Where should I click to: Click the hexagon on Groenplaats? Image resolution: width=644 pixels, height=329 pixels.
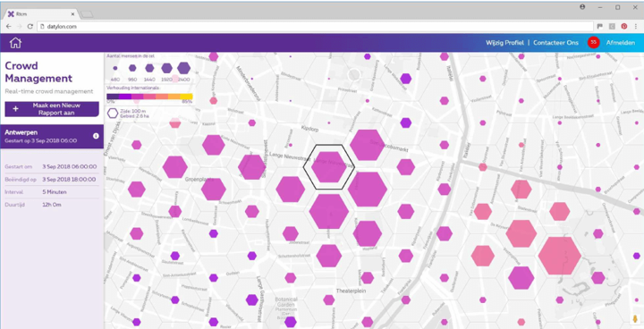tap(213, 190)
